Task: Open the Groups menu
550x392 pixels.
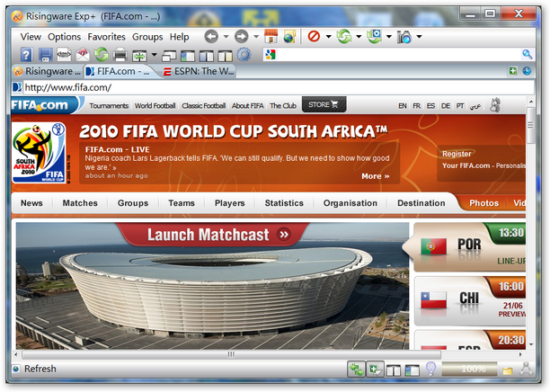Action: coord(147,37)
